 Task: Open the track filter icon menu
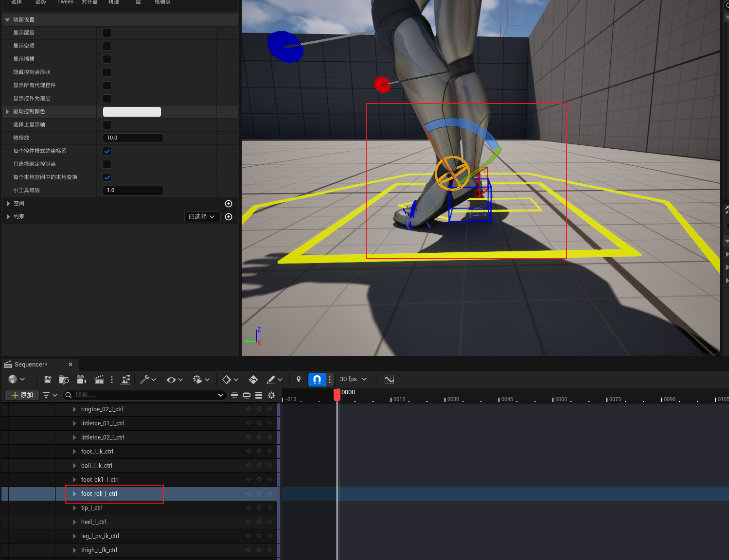[x=50, y=395]
